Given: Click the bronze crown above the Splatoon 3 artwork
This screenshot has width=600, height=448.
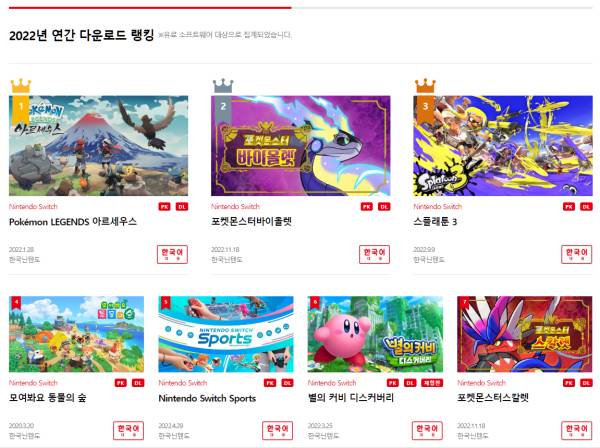Looking at the screenshot, I should [425, 86].
